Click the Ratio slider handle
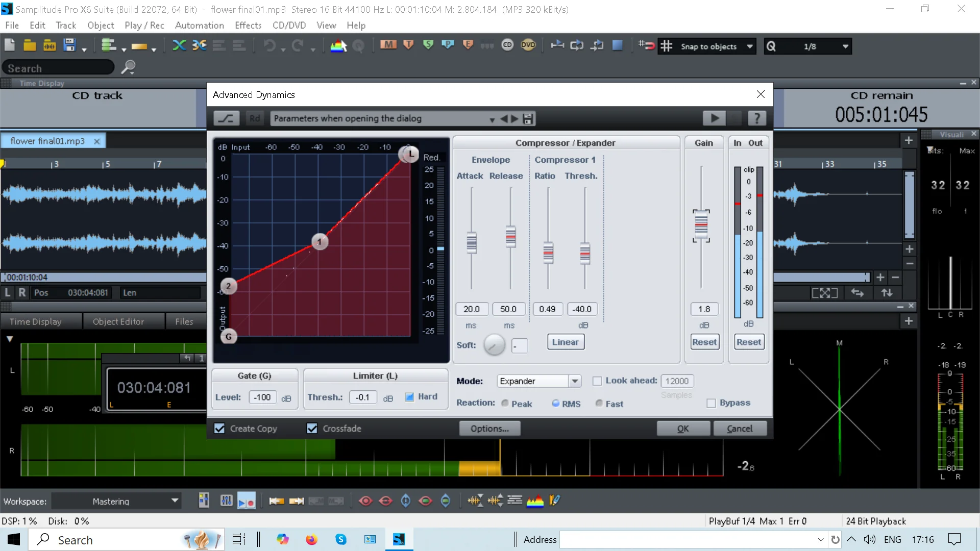 point(548,252)
